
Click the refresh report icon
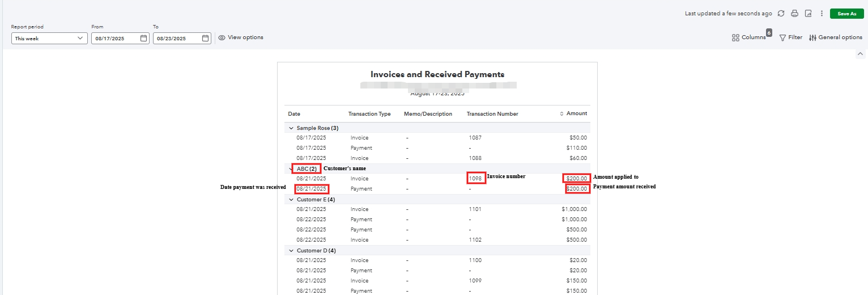click(781, 14)
